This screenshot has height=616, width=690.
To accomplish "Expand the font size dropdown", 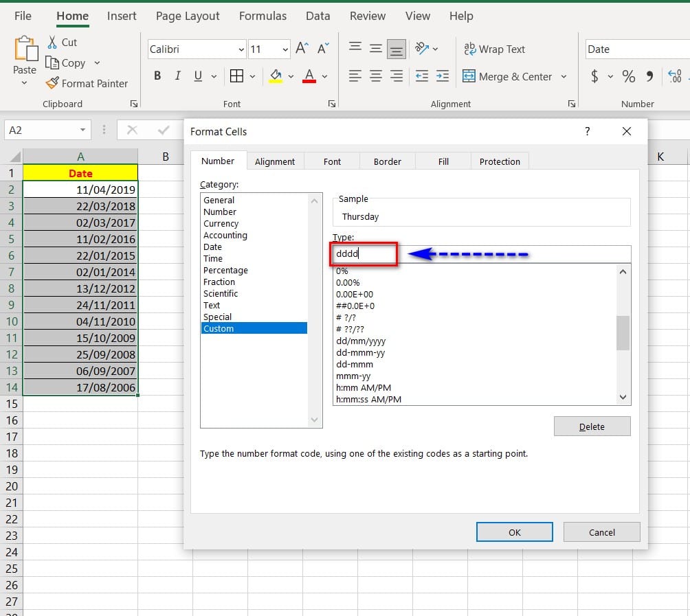I will coord(285,49).
